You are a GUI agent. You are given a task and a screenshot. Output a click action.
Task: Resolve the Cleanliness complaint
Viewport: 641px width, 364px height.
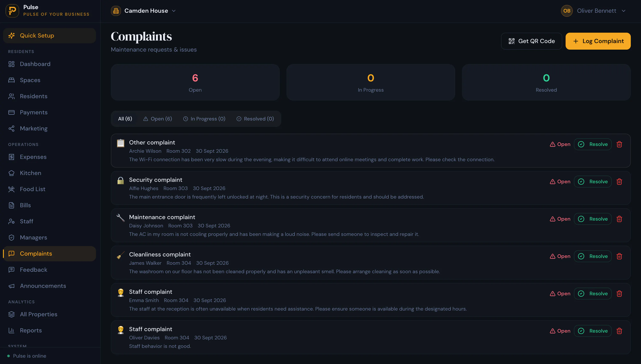tap(592, 256)
